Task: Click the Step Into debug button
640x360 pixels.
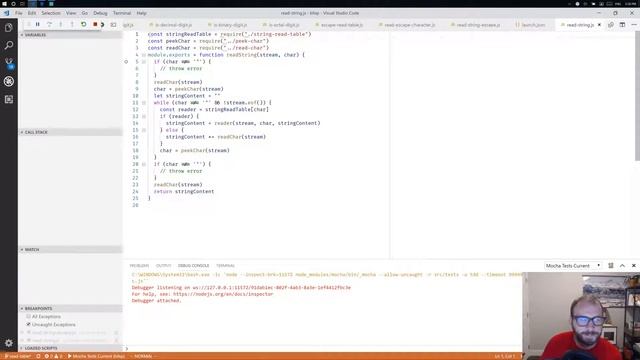Action: [60, 24]
